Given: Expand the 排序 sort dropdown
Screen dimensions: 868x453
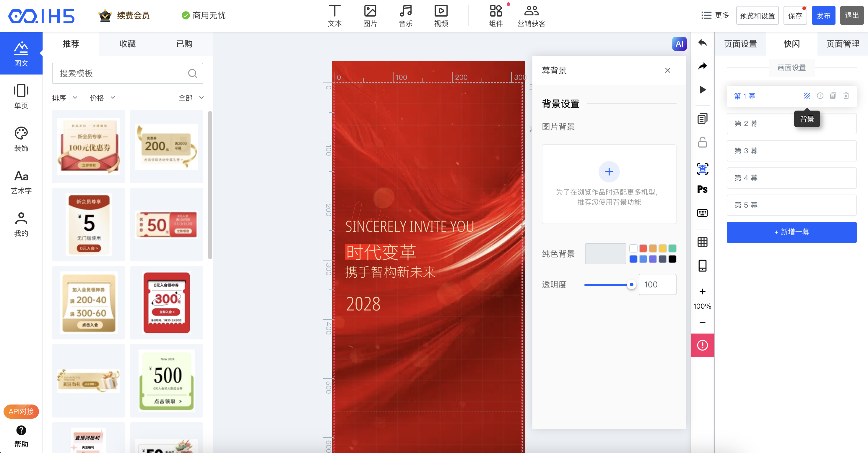Looking at the screenshot, I should [x=65, y=98].
